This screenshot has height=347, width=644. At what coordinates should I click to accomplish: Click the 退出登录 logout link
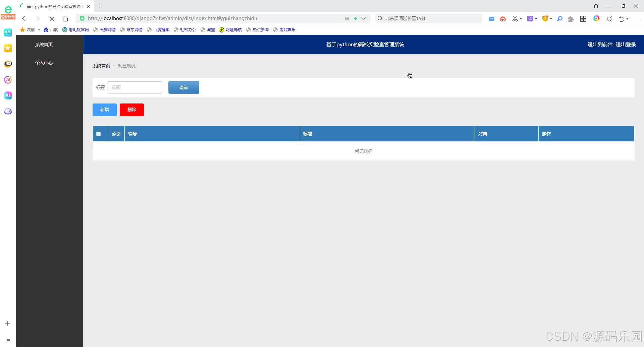pos(626,44)
